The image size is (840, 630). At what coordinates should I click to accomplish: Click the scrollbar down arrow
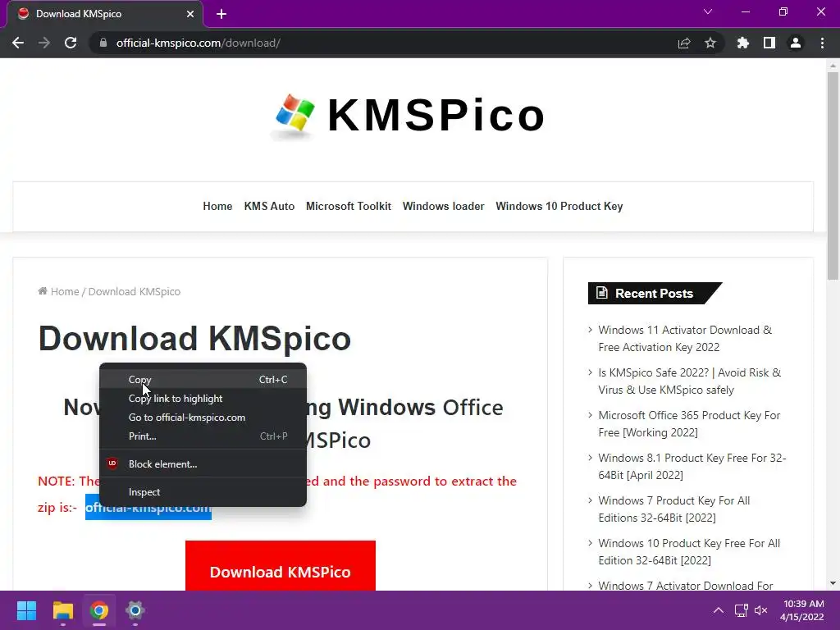(x=833, y=583)
